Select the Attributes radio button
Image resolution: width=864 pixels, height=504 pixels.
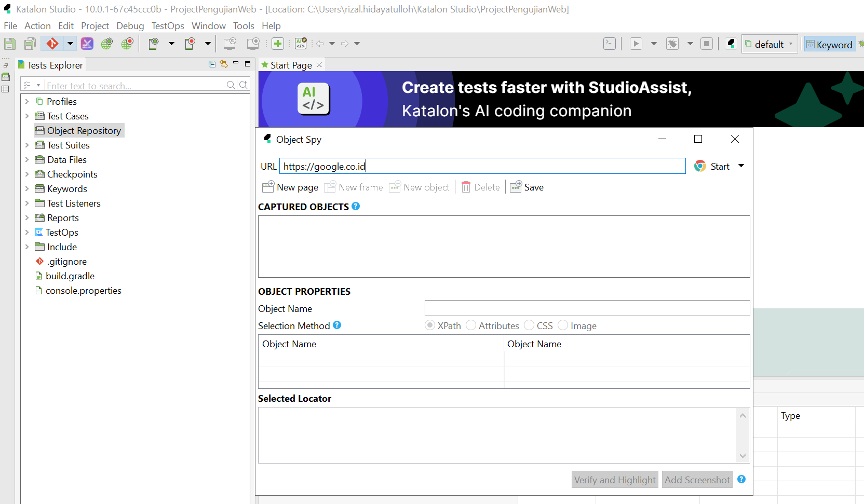pyautogui.click(x=471, y=325)
